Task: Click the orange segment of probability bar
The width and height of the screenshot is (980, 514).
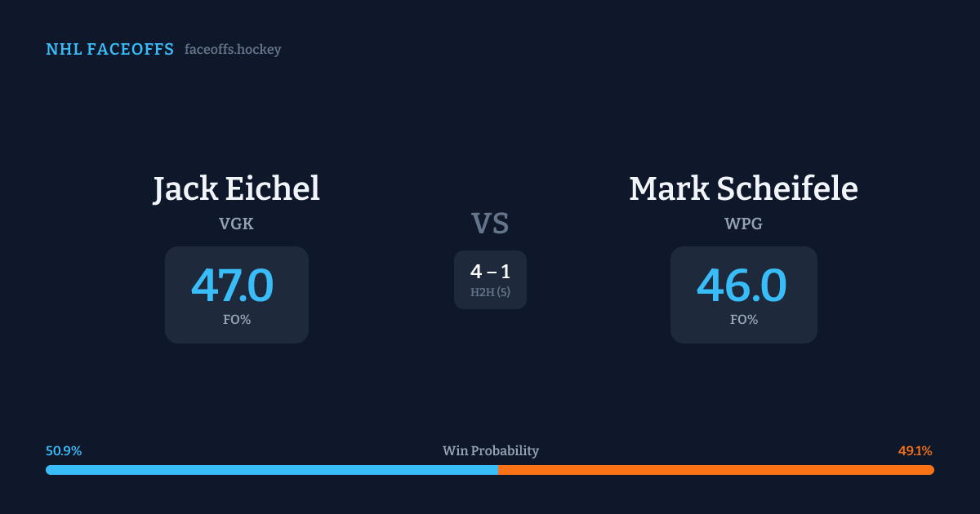Action: tap(715, 470)
